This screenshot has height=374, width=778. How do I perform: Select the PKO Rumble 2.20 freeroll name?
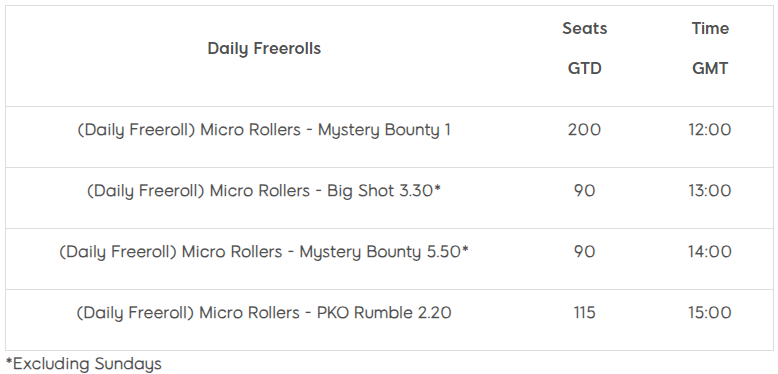[264, 313]
